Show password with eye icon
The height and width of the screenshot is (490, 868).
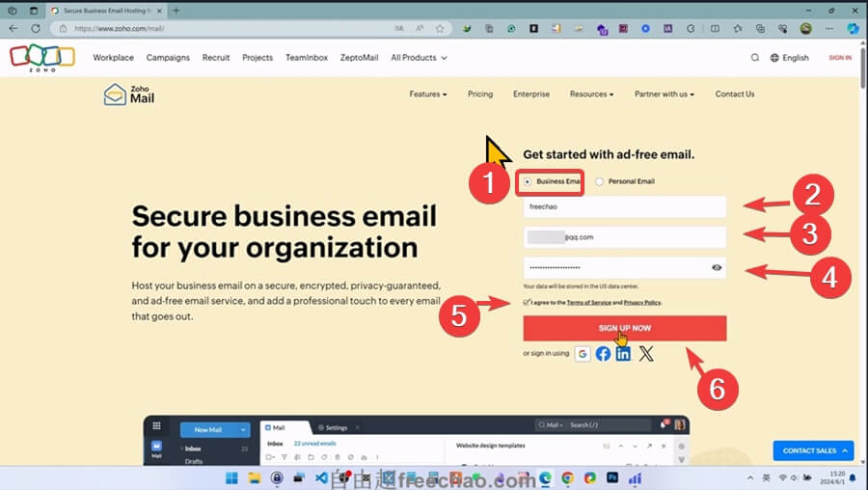point(717,268)
